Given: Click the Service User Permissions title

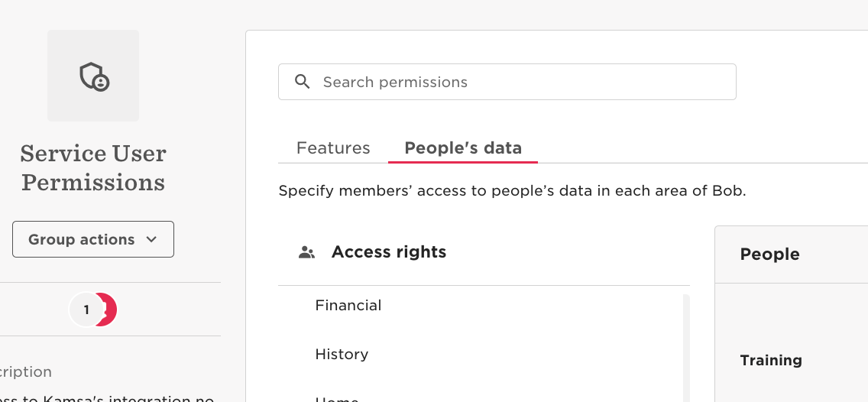Looking at the screenshot, I should point(93,168).
